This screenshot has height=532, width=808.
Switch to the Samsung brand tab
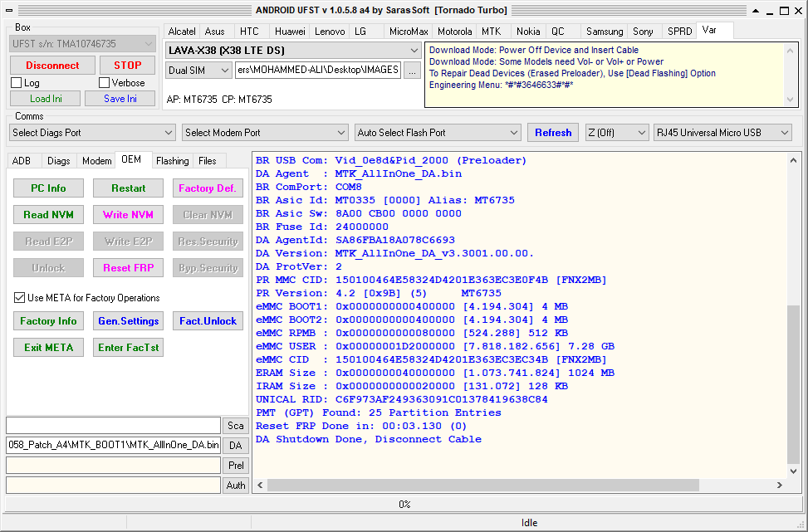[605, 32]
